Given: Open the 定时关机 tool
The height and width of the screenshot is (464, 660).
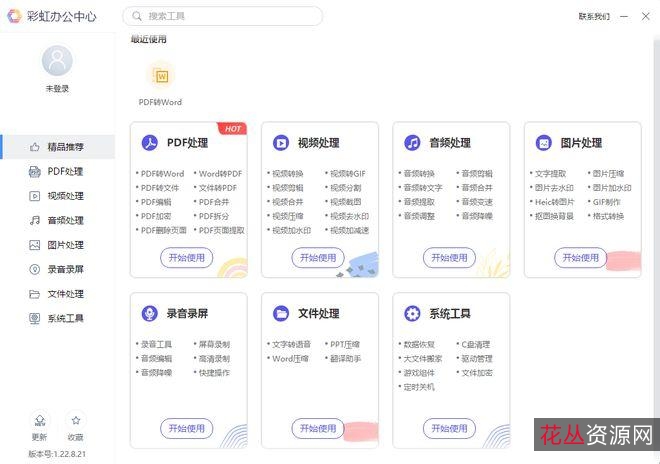Looking at the screenshot, I should click(419, 387).
